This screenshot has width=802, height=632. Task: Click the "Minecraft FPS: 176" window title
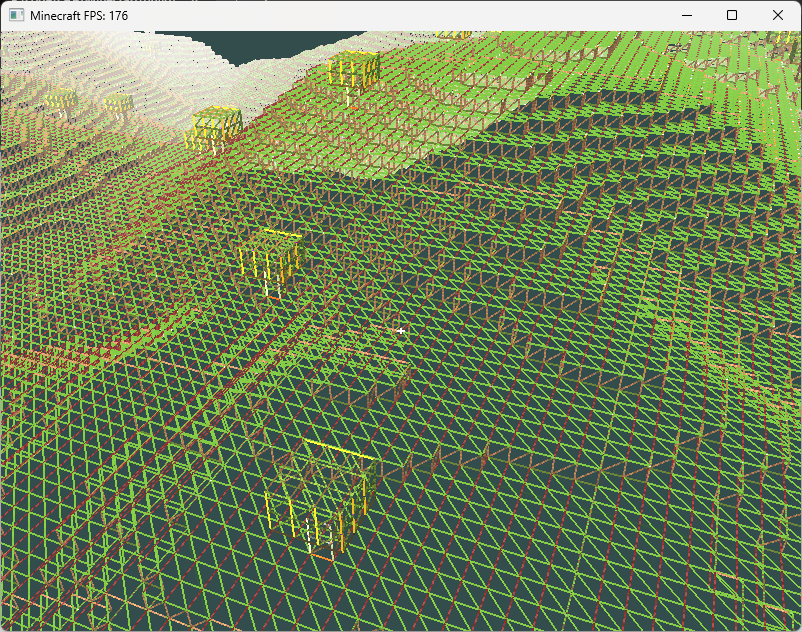tap(80, 16)
